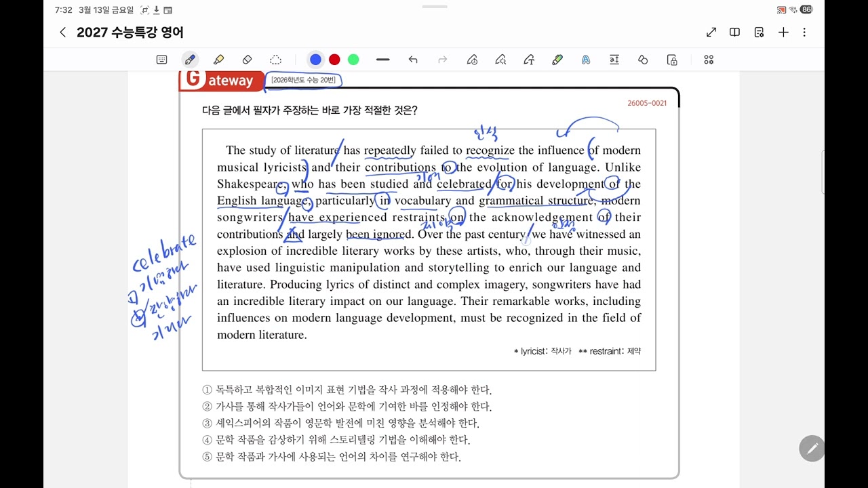Open the pen with sparkle icon
Screen dimensions: 868x488
tap(500, 60)
